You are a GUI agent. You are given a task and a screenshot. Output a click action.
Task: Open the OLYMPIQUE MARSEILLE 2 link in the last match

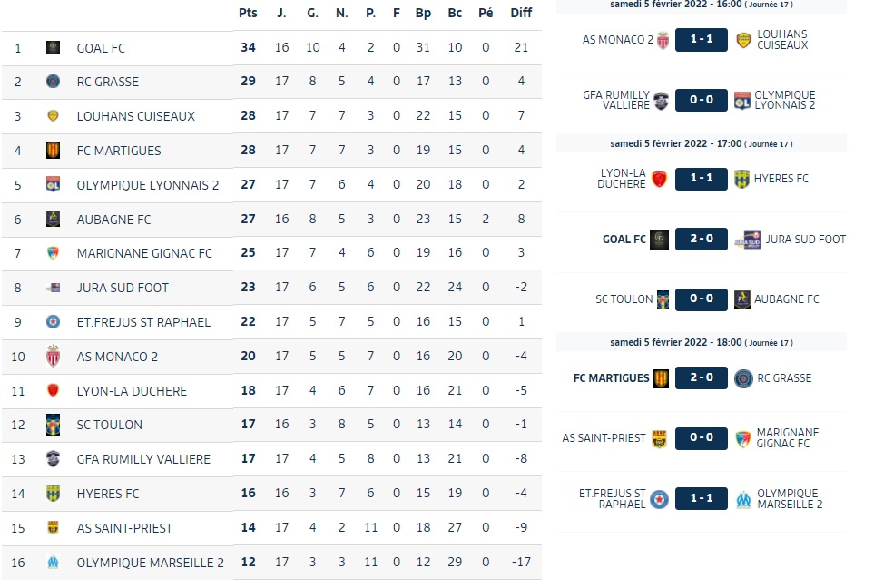790,499
